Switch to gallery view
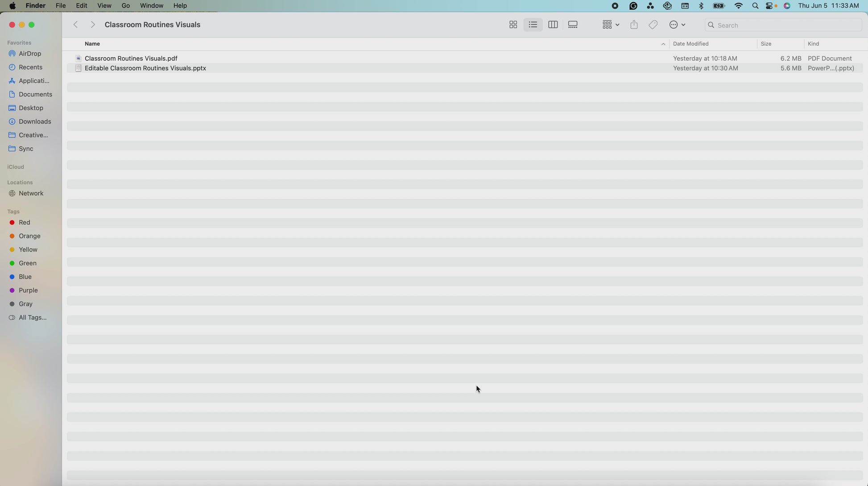 coord(573,25)
